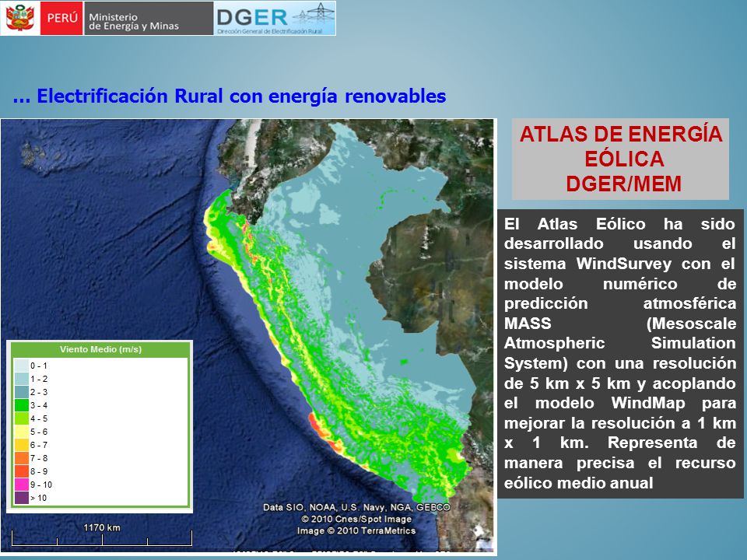
Task: Click the 2 - 3 color swatch
Action: click(22, 392)
